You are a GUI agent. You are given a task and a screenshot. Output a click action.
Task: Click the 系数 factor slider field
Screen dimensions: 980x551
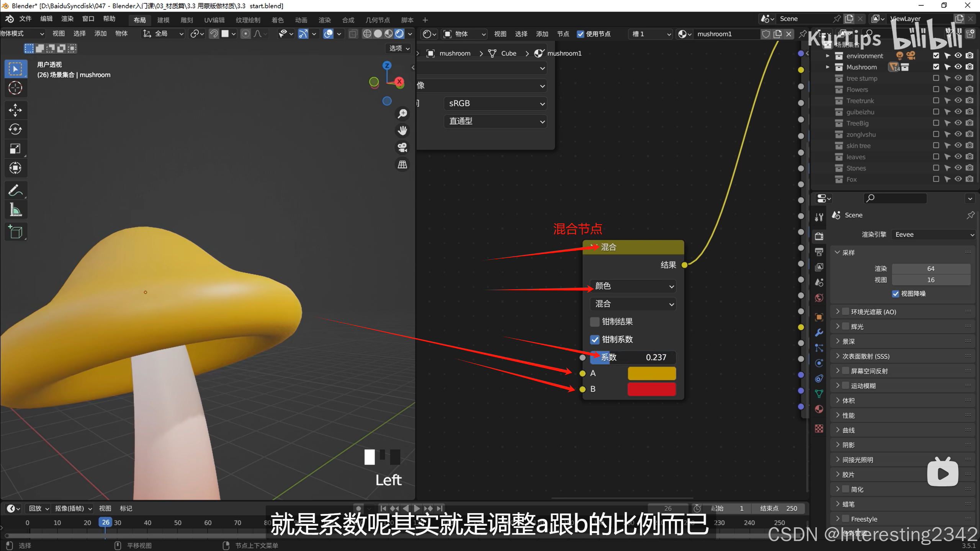633,357
